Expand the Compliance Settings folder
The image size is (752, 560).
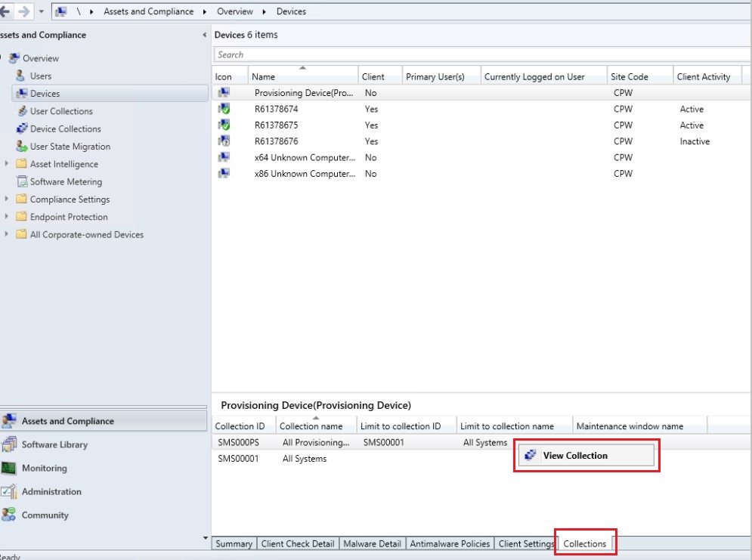tap(8, 200)
